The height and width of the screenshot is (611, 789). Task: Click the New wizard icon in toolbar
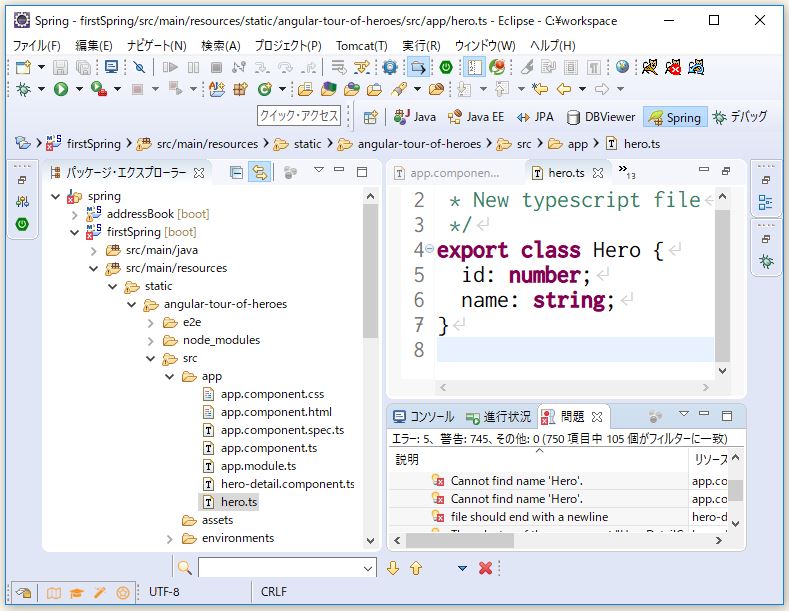coord(24,67)
